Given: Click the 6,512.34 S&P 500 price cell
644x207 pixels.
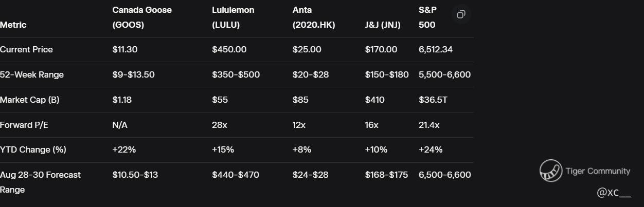Looking at the screenshot, I should pos(435,49).
